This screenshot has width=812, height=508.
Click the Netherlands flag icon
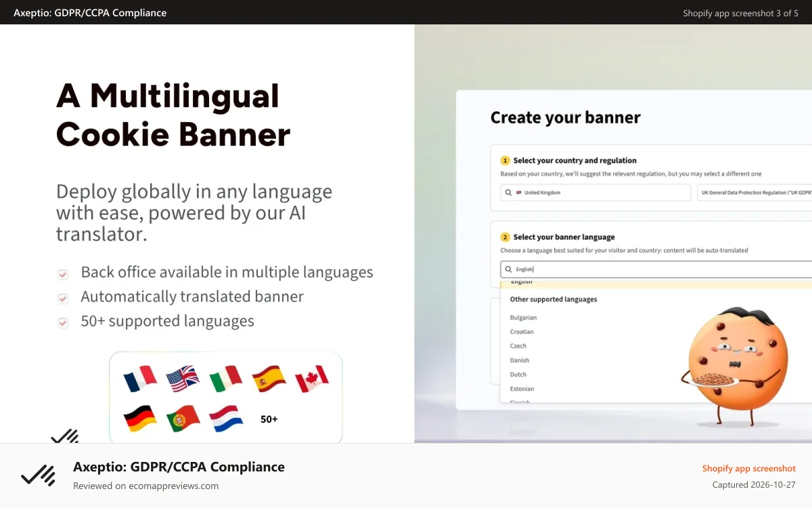tap(225, 419)
